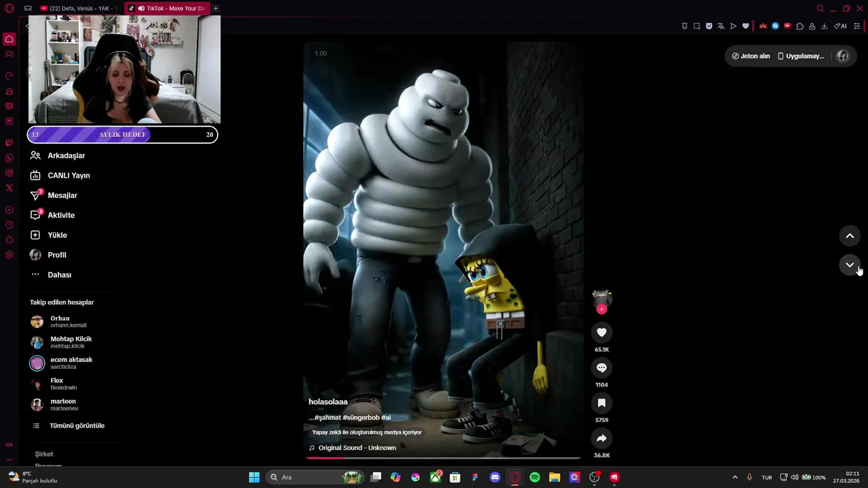This screenshot has width=868, height=488.
Task: Toggle the ad blocker shield icon
Action: pos(709,26)
